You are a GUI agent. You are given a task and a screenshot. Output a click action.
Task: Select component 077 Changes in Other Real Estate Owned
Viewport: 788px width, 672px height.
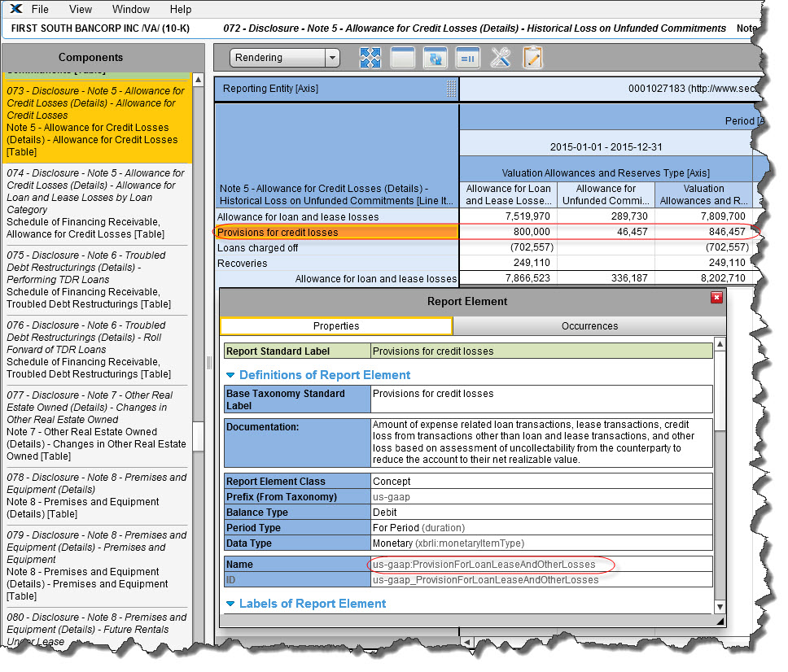pyautogui.click(x=97, y=425)
